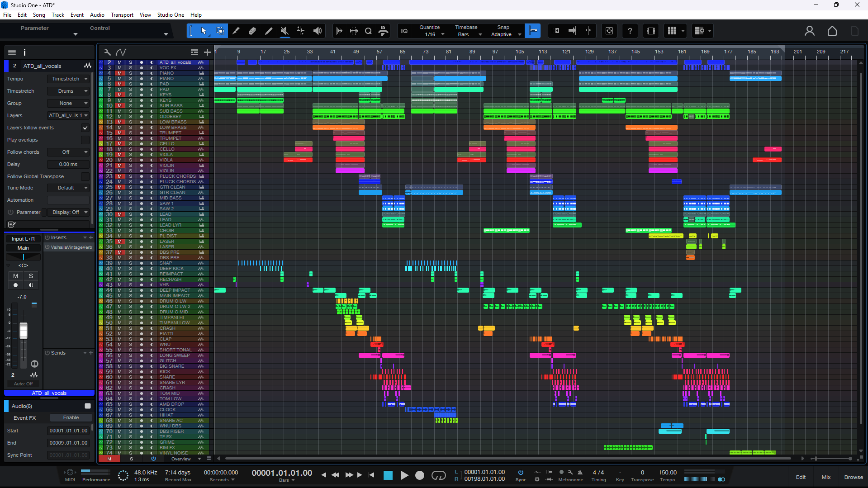The width and height of the screenshot is (868, 488).
Task: Click the Event FX Enable button
Action: (71, 417)
